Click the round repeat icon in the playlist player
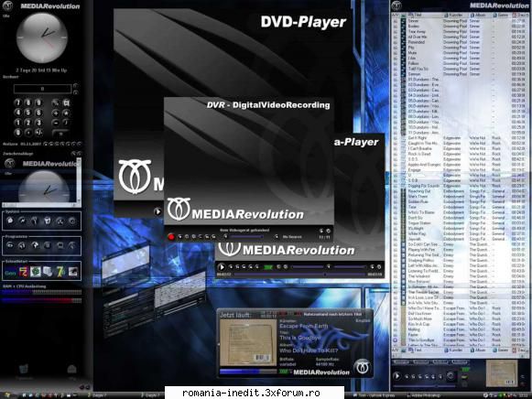Viewport: 532px width, 399px height. click(451, 375)
